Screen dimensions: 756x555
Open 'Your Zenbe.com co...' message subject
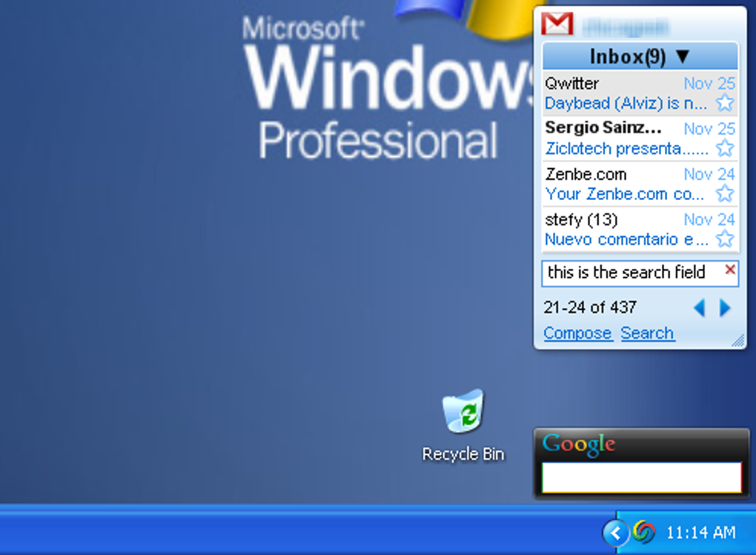coord(624,194)
